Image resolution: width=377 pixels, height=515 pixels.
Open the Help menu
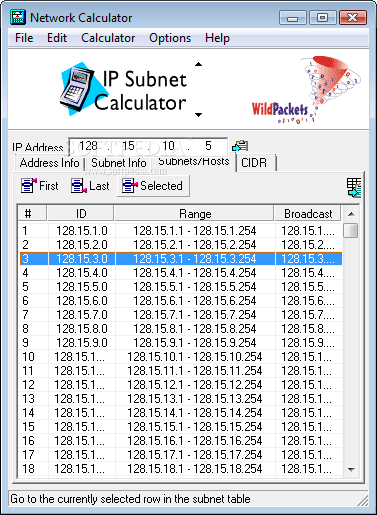pos(217,38)
